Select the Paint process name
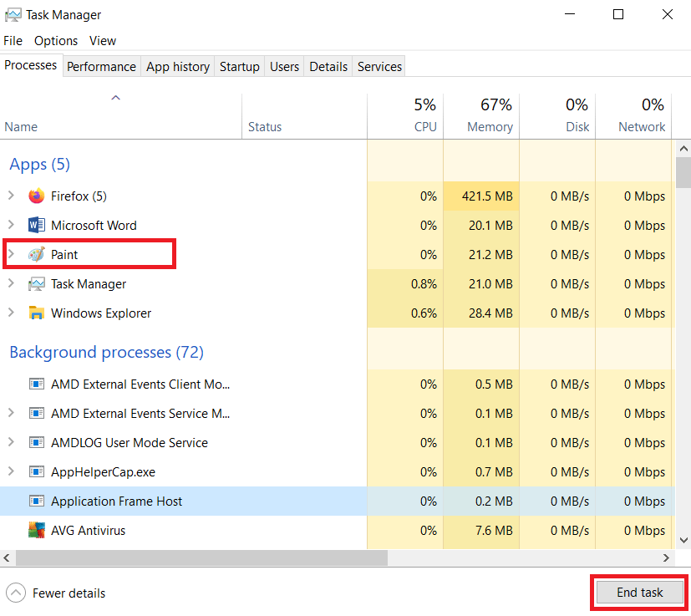The width and height of the screenshot is (691, 616). coord(64,254)
